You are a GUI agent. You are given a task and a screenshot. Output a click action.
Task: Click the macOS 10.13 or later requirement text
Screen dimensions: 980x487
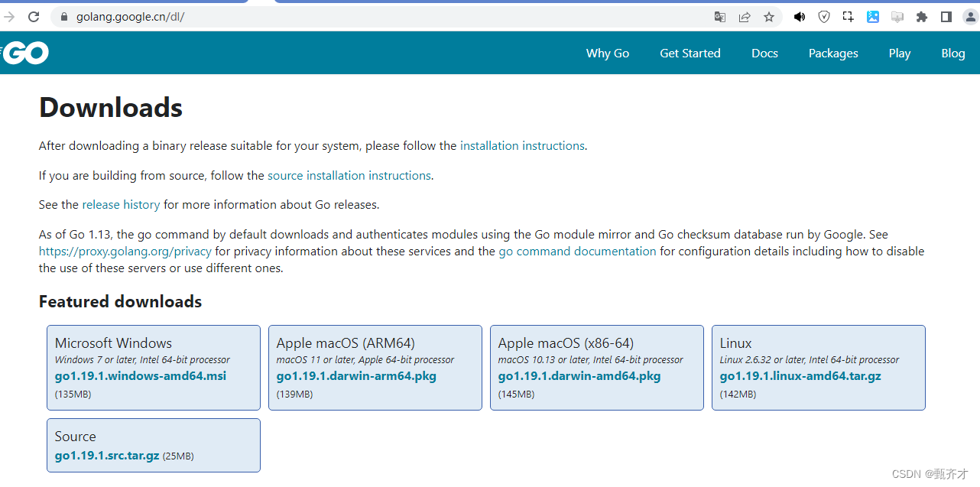[589, 359]
